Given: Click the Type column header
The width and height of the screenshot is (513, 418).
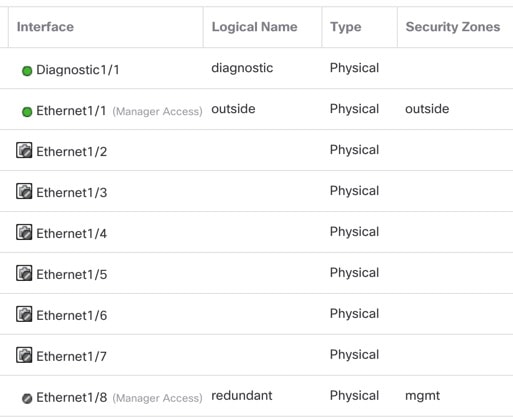Looking at the screenshot, I should (346, 27).
